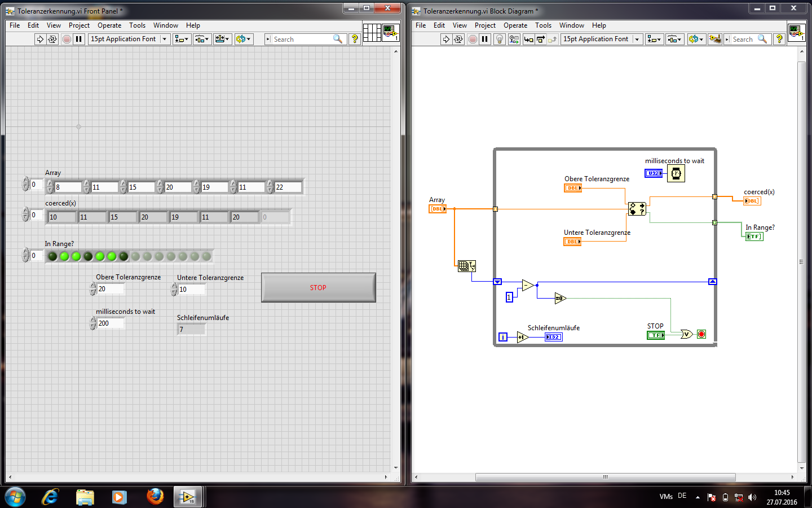Click the array element containing 22
Viewport: 812px width, 508px height.
pos(288,187)
